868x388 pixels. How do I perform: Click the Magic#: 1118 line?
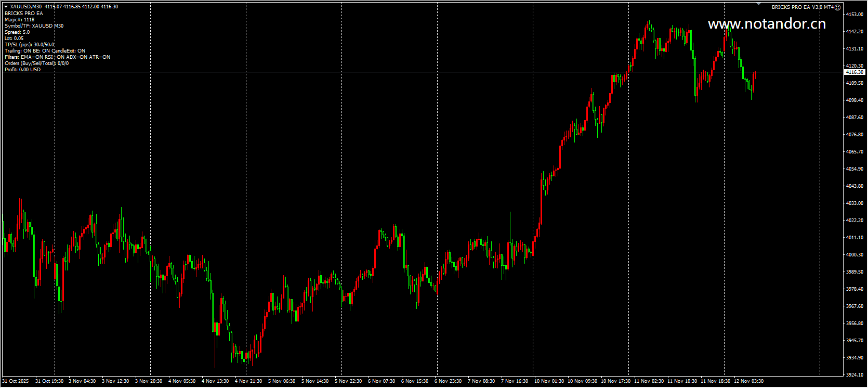19,20
